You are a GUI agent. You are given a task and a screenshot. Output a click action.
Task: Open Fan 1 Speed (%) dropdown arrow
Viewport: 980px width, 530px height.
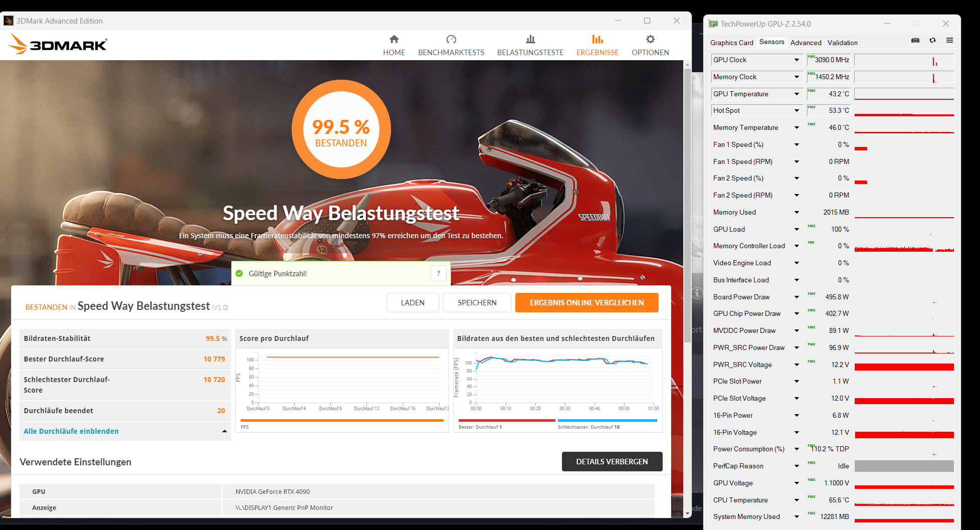pyautogui.click(x=797, y=144)
